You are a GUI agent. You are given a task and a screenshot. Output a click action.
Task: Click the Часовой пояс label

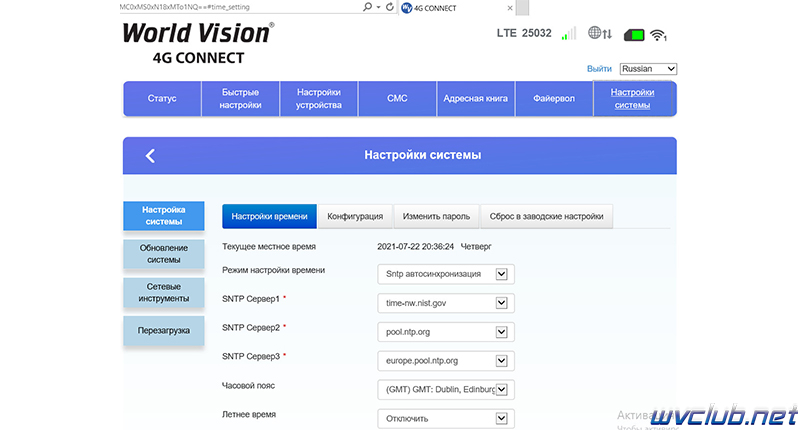click(x=248, y=386)
